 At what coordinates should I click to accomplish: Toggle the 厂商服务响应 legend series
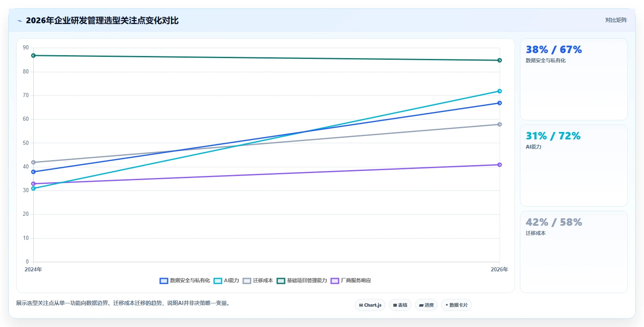[351, 281]
